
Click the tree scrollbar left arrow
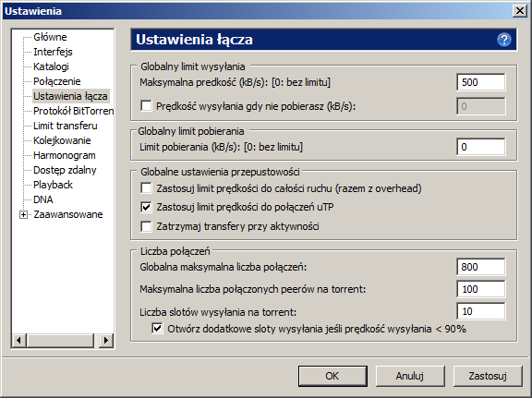click(x=19, y=340)
